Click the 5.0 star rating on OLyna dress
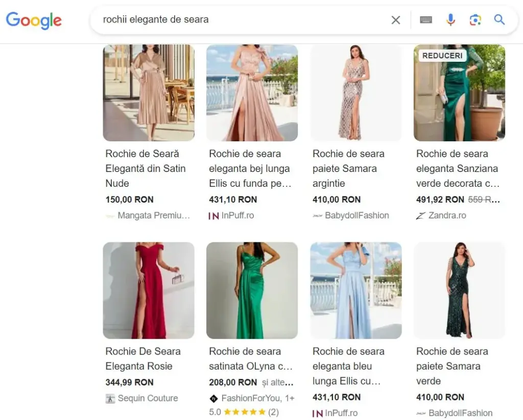This screenshot has width=523, height=420. [244, 411]
